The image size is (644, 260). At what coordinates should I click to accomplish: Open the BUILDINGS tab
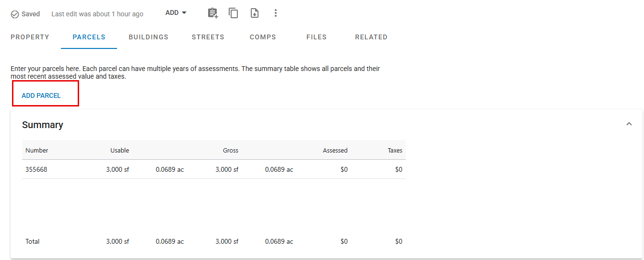(x=149, y=37)
